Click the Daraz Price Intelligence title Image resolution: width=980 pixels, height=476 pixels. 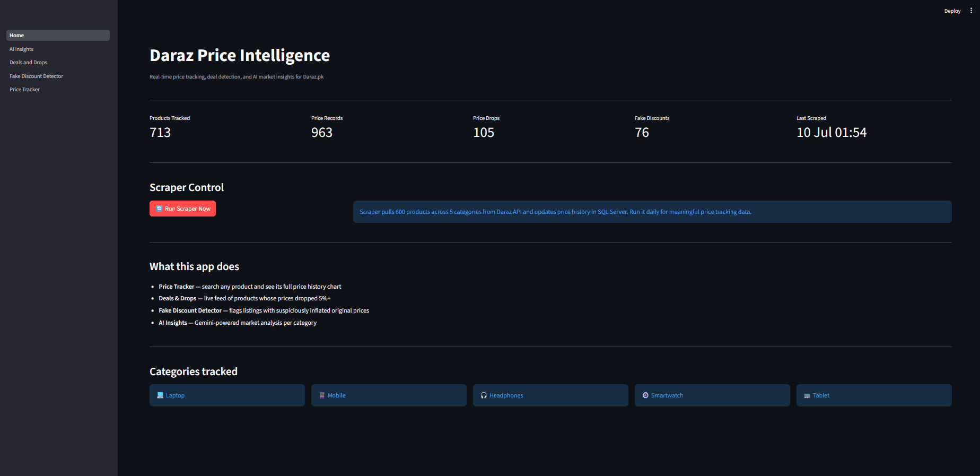(x=240, y=55)
